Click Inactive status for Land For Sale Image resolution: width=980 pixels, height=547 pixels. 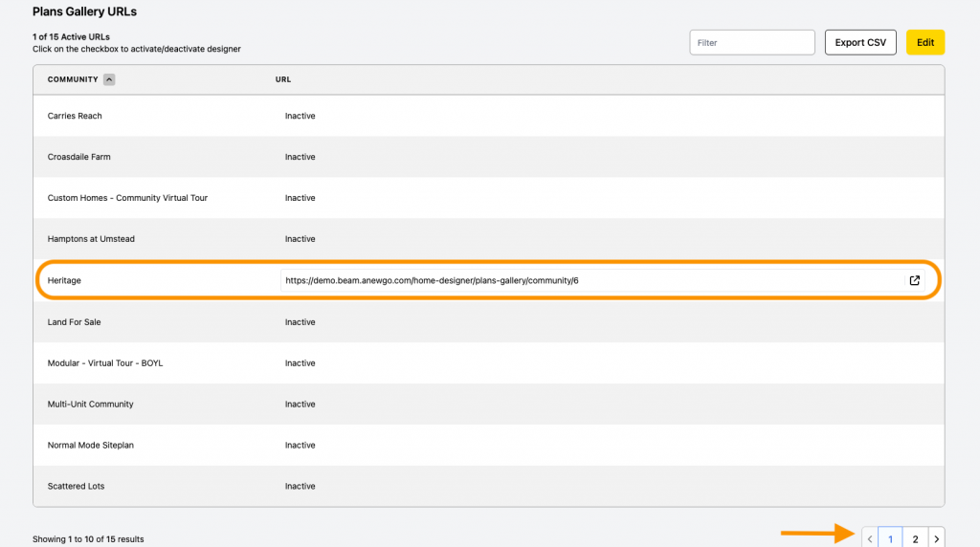tap(300, 322)
